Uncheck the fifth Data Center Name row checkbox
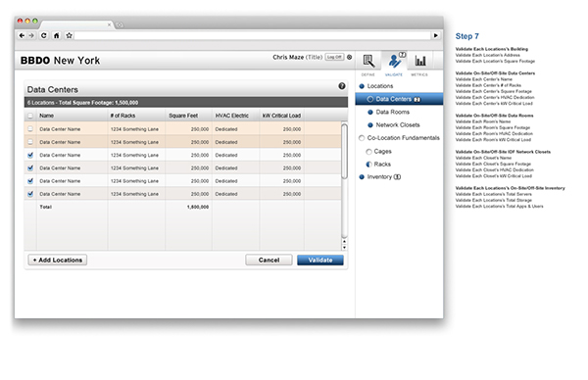The width and height of the screenshot is (588, 380). [30, 181]
